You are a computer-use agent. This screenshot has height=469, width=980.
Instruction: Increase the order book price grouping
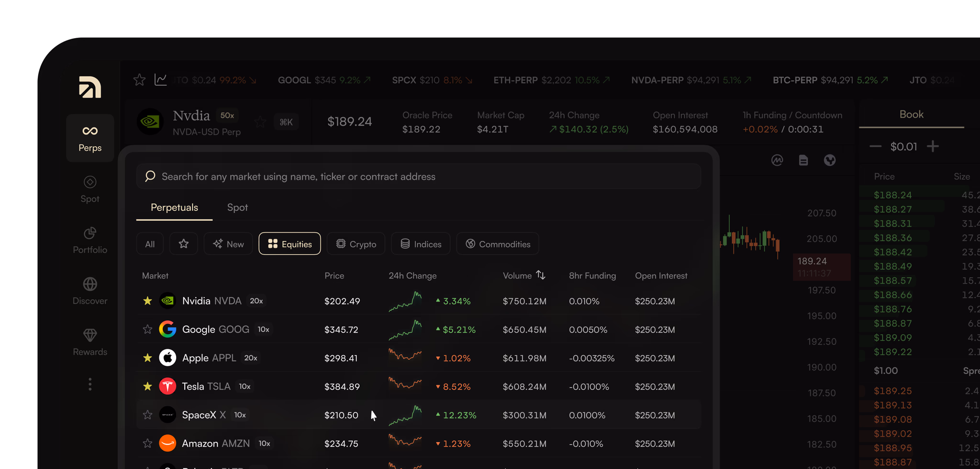933,146
